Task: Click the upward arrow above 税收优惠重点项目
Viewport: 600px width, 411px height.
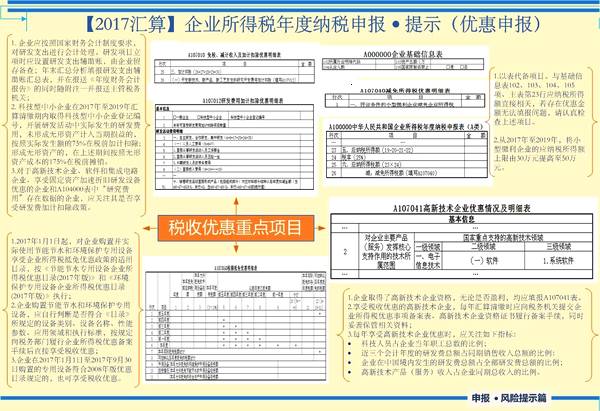Action: tap(236, 206)
